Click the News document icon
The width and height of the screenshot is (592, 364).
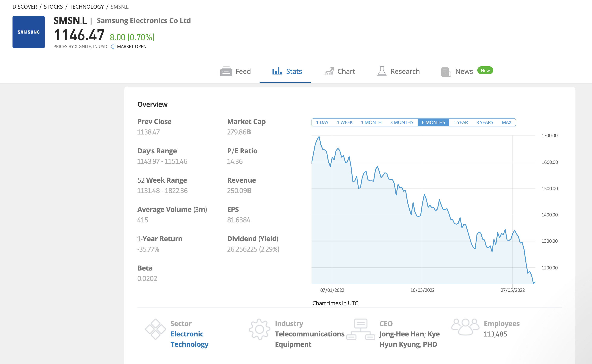pos(446,72)
